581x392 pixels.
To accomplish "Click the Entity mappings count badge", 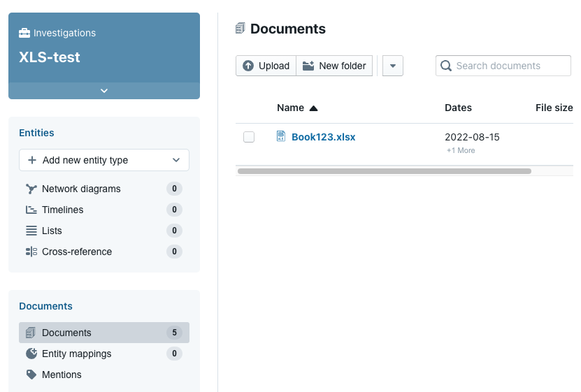I will pos(174,354).
